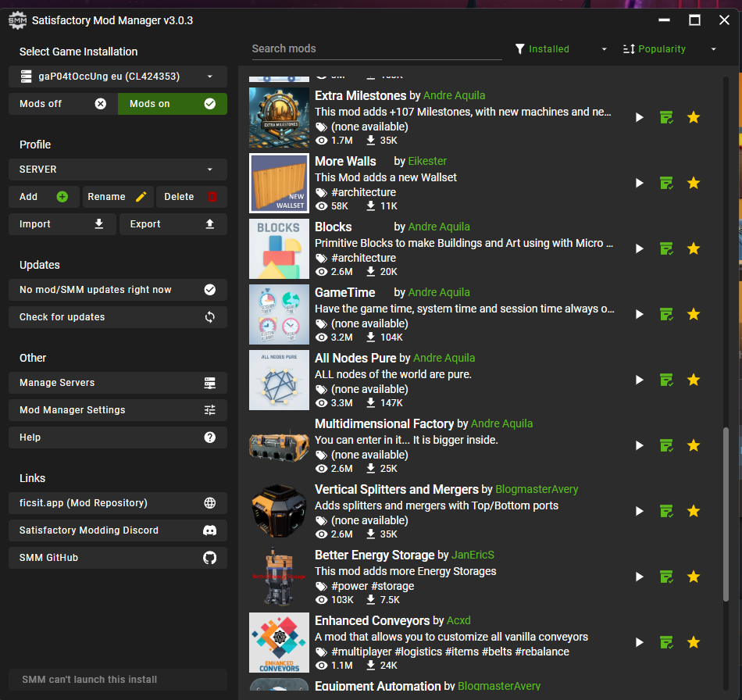742x700 pixels.
Task: Click the #architecture tag on More Walls
Action: (363, 192)
